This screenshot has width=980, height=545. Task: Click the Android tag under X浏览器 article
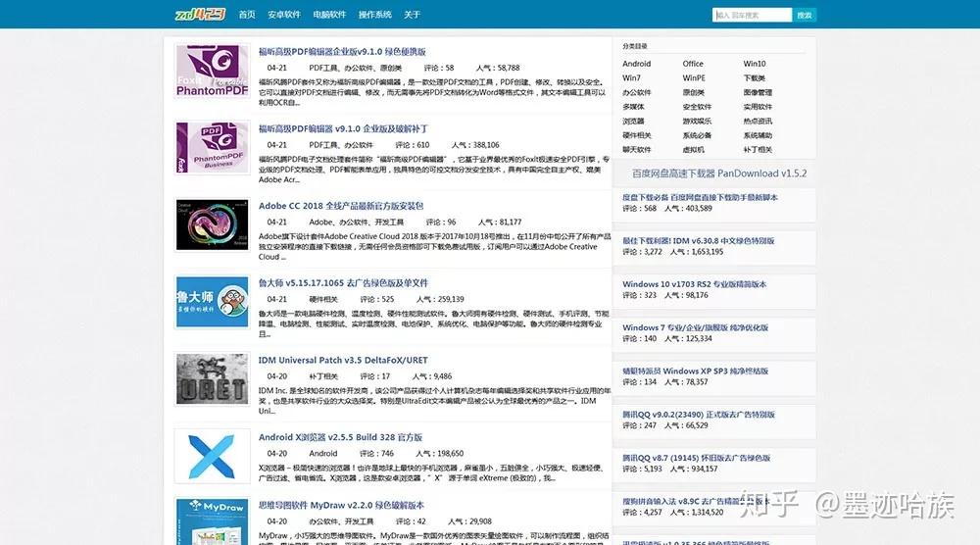point(323,454)
